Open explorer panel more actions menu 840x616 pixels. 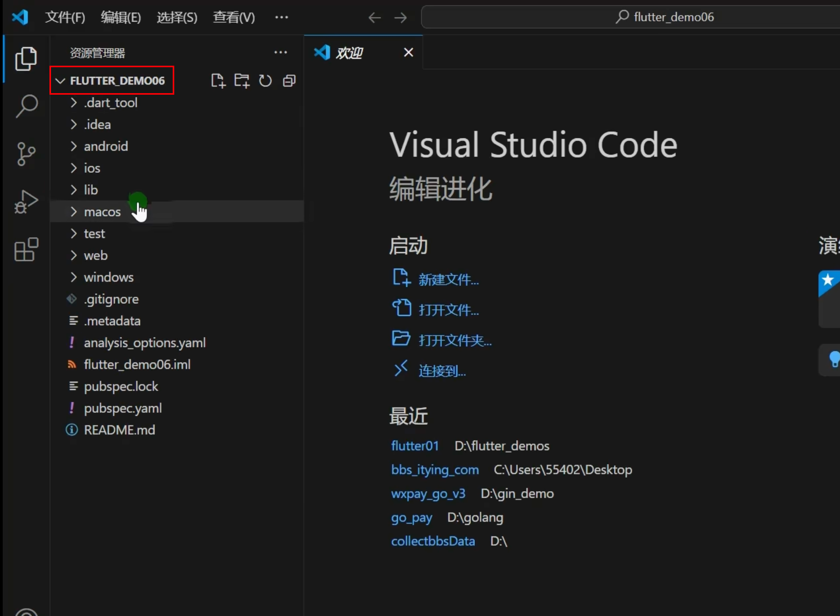pos(281,53)
